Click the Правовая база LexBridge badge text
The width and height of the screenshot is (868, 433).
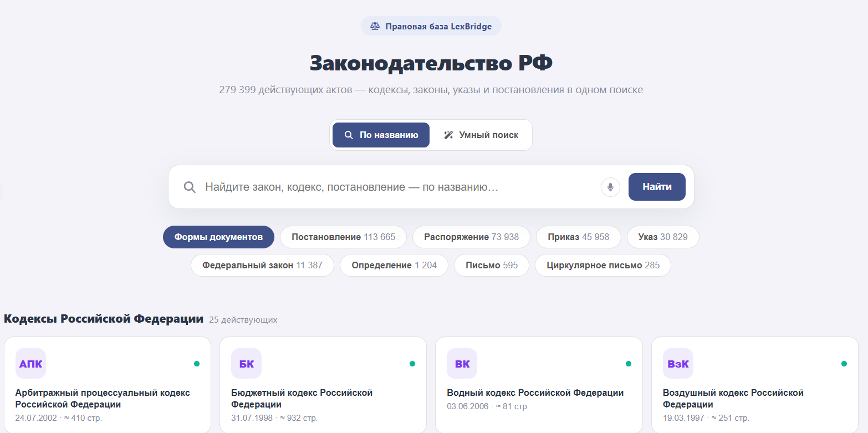point(438,26)
